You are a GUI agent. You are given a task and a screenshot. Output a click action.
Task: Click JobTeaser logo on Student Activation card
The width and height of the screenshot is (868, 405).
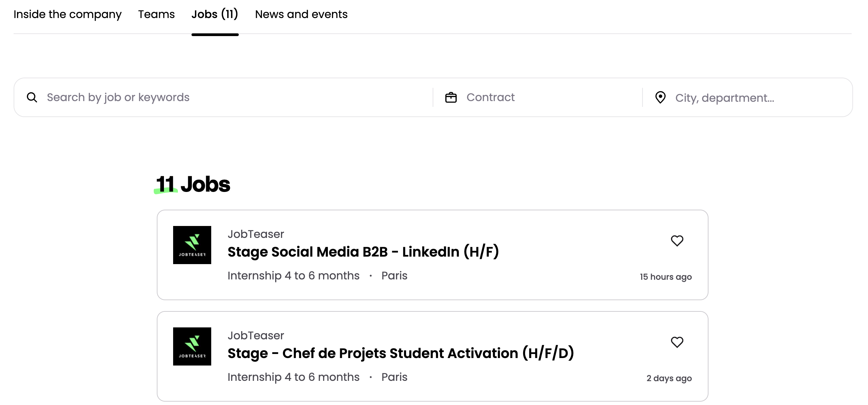192,346
